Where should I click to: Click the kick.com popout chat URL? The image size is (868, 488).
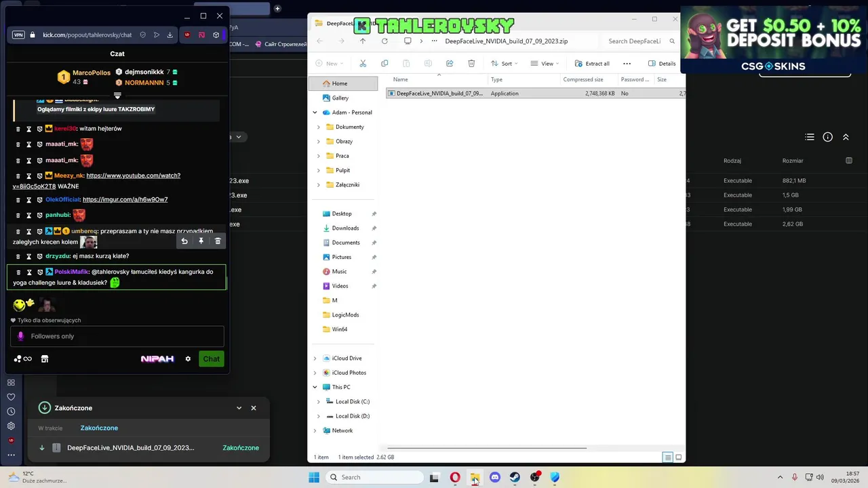(87, 35)
